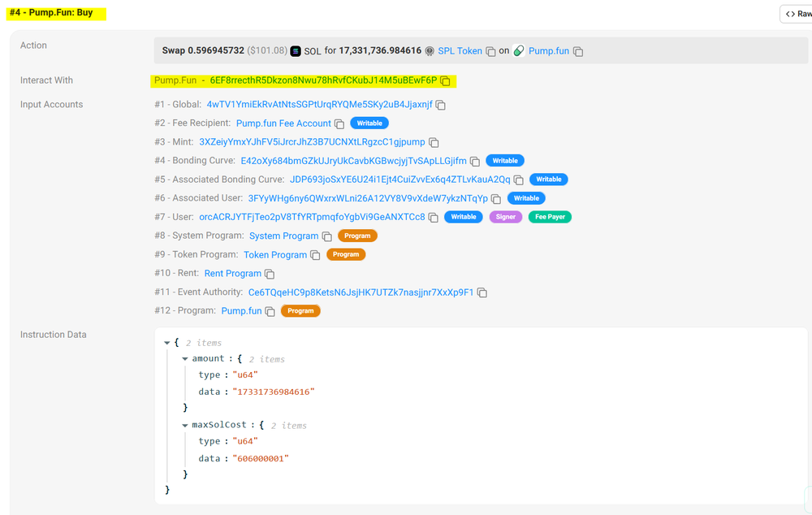Copy the Mint account address

click(x=434, y=142)
